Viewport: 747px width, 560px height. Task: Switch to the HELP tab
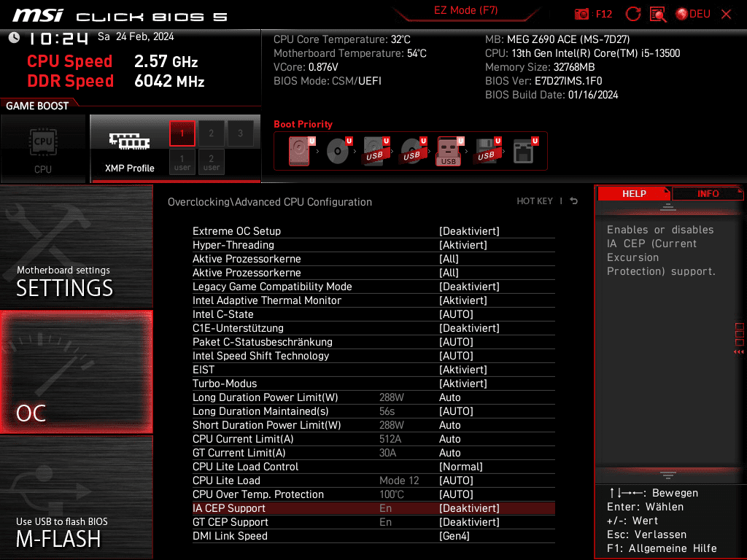634,193
